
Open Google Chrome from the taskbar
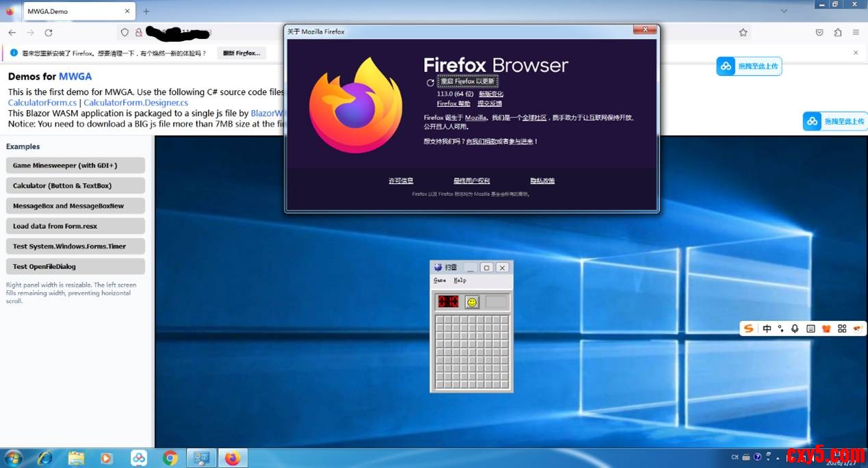[170, 458]
